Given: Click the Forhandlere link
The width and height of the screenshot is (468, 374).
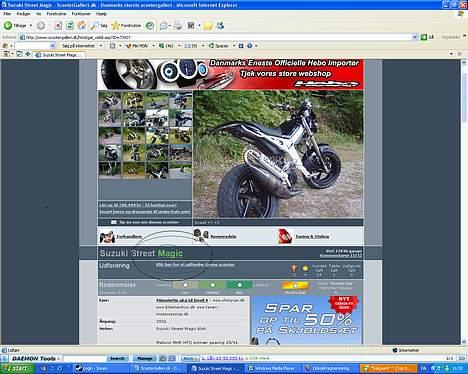Looking at the screenshot, I should coord(129,236).
